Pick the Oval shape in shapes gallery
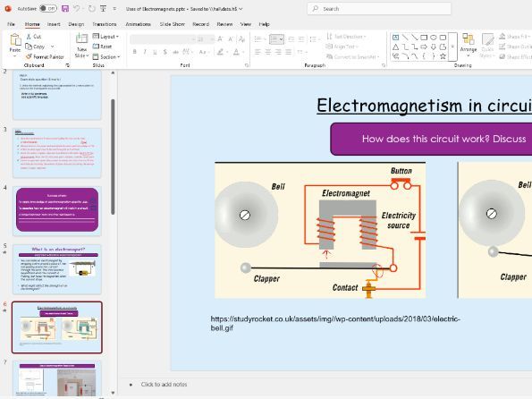The image size is (532, 399). [434, 37]
